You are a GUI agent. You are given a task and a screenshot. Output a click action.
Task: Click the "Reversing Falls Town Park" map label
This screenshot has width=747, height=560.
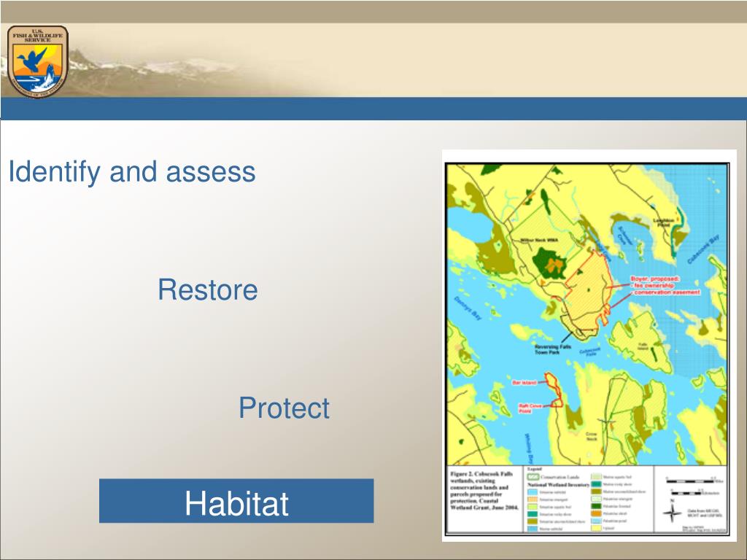pyautogui.click(x=553, y=349)
